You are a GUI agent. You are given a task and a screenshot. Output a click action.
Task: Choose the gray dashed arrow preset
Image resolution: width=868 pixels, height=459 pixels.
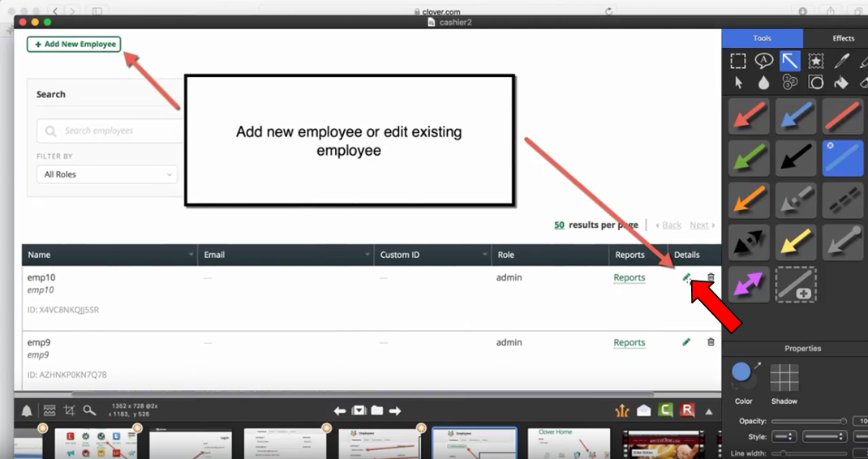[x=796, y=200]
